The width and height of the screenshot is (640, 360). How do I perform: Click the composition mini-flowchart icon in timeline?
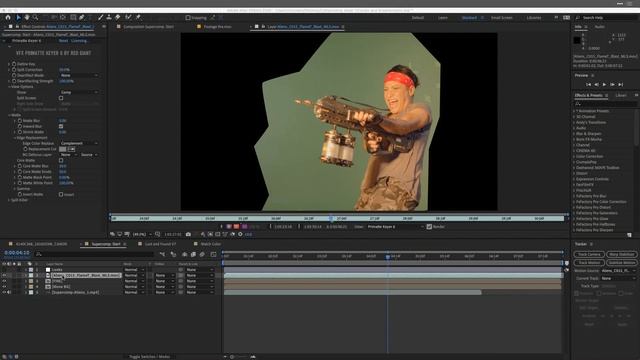click(162, 254)
